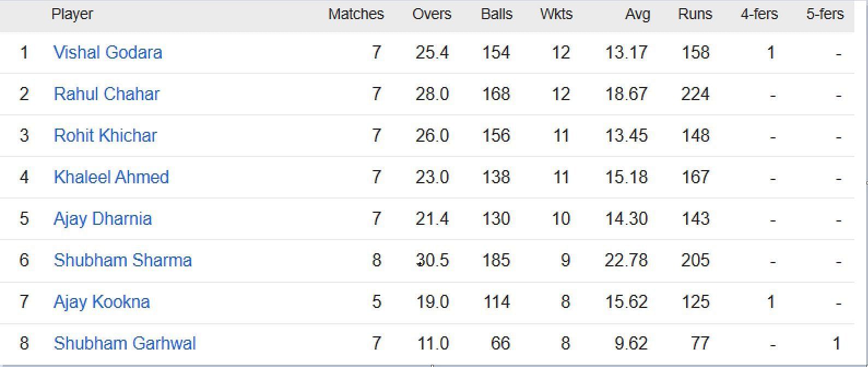The width and height of the screenshot is (868, 367).
Task: Sort by the Player column header
Action: [72, 14]
